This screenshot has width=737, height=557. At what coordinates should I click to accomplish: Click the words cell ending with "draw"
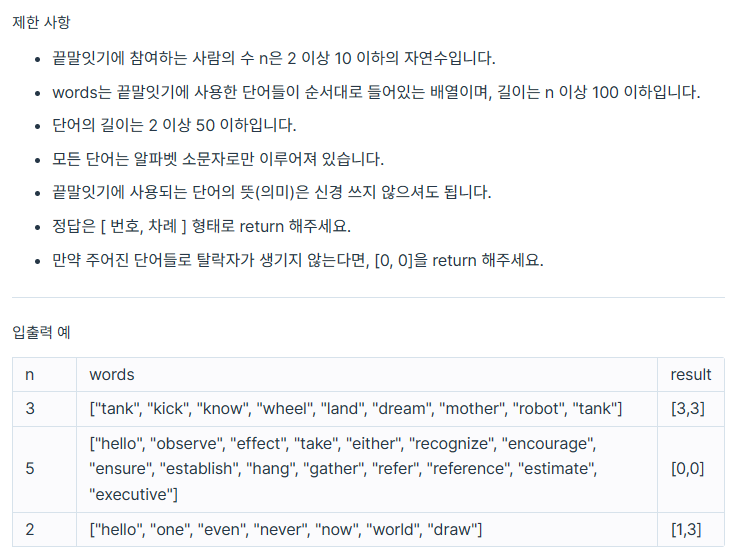(x=367, y=529)
